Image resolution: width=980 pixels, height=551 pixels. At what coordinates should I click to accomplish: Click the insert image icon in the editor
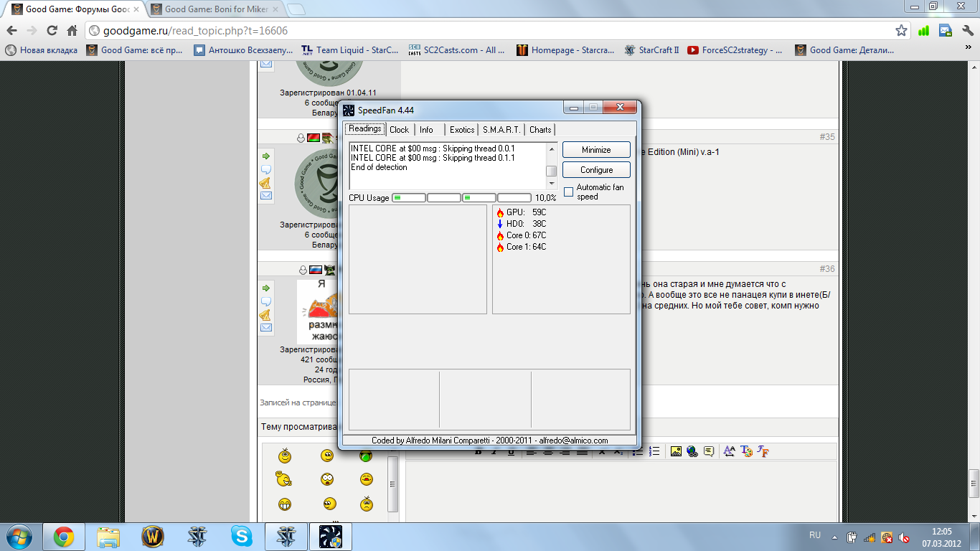coord(676,451)
